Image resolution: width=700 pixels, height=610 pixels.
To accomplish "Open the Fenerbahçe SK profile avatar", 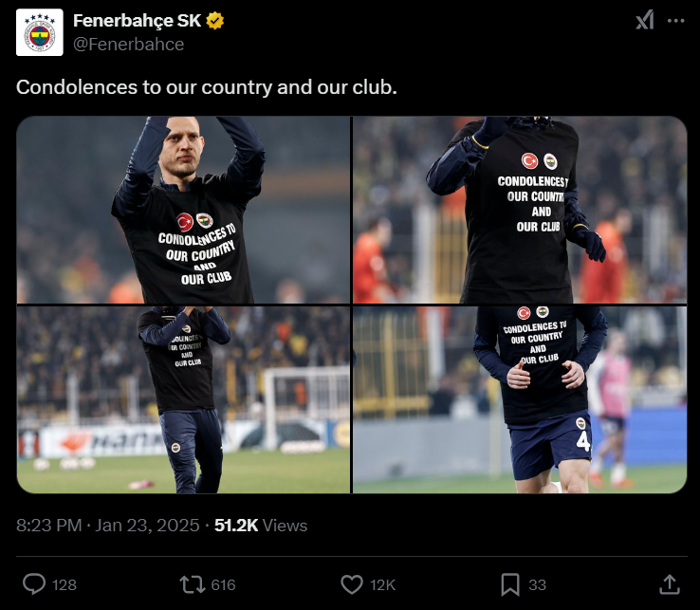I will click(x=40, y=31).
